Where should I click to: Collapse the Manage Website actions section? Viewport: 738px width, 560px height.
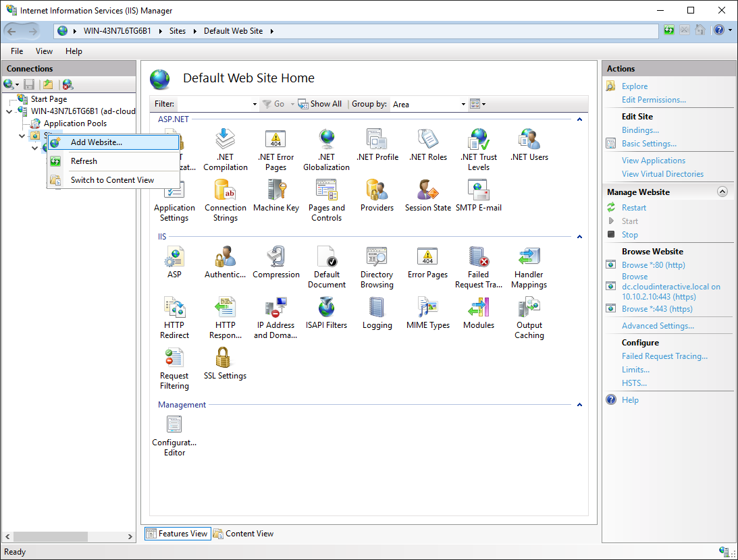click(722, 192)
